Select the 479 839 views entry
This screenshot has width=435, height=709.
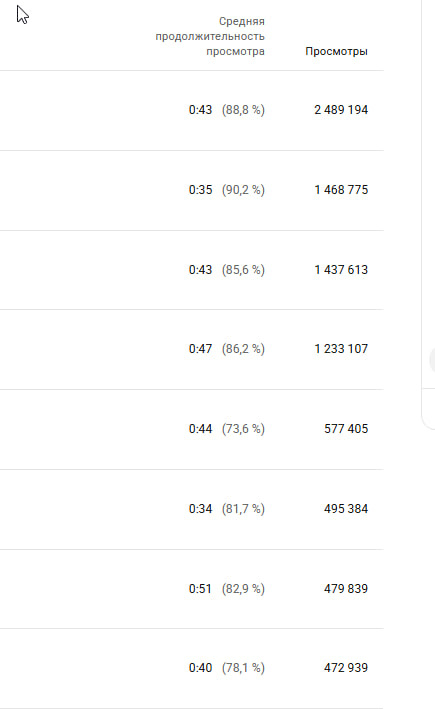click(346, 589)
